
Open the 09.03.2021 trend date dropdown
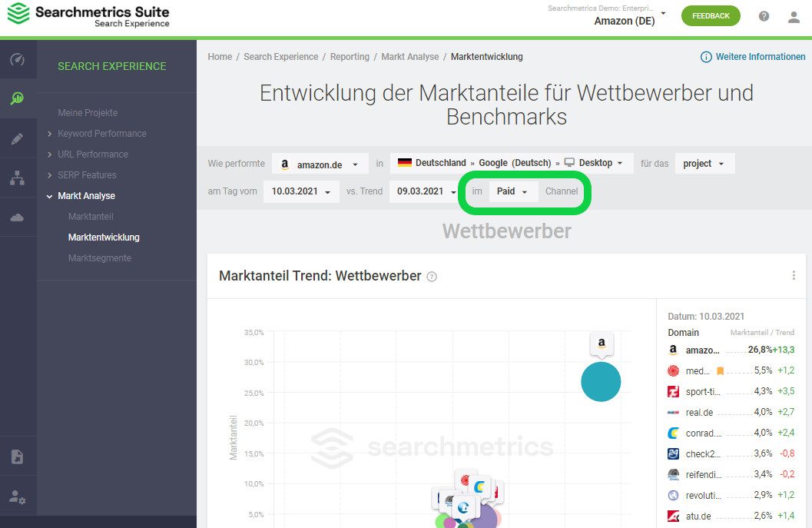tap(426, 191)
